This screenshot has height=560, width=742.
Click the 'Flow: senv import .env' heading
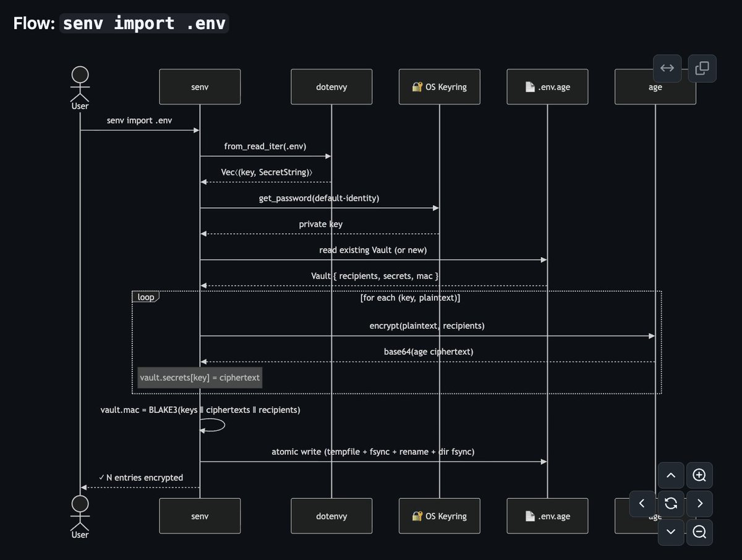121,24
